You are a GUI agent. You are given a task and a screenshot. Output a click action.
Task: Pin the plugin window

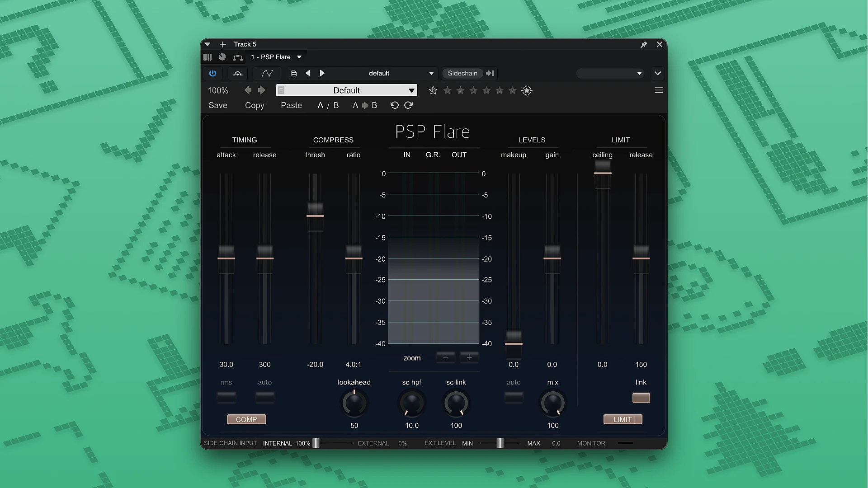644,44
